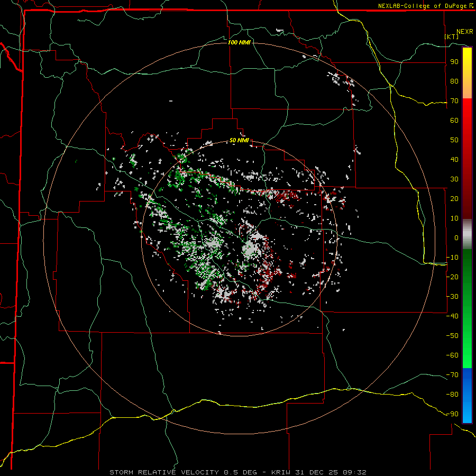
Task: Click the 100 NMI range ring label
Action: click(239, 42)
